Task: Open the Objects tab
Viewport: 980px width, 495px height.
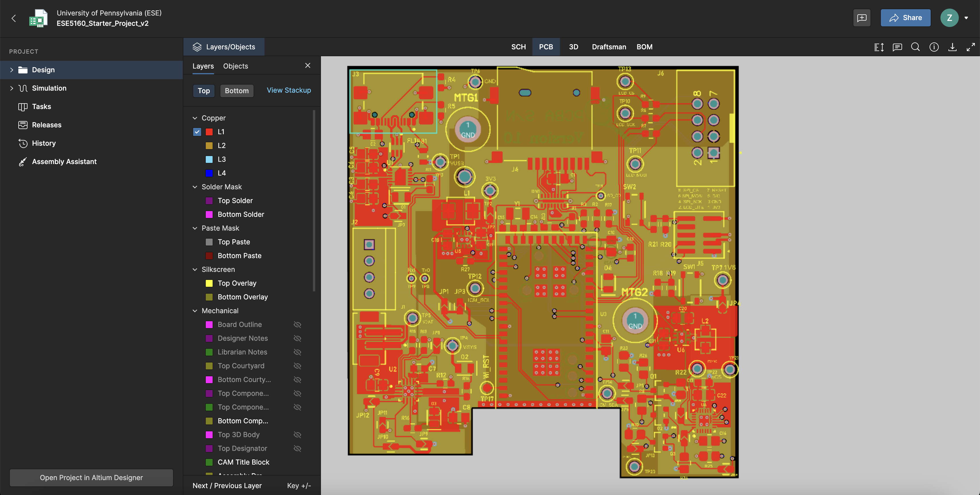Action: [x=236, y=66]
